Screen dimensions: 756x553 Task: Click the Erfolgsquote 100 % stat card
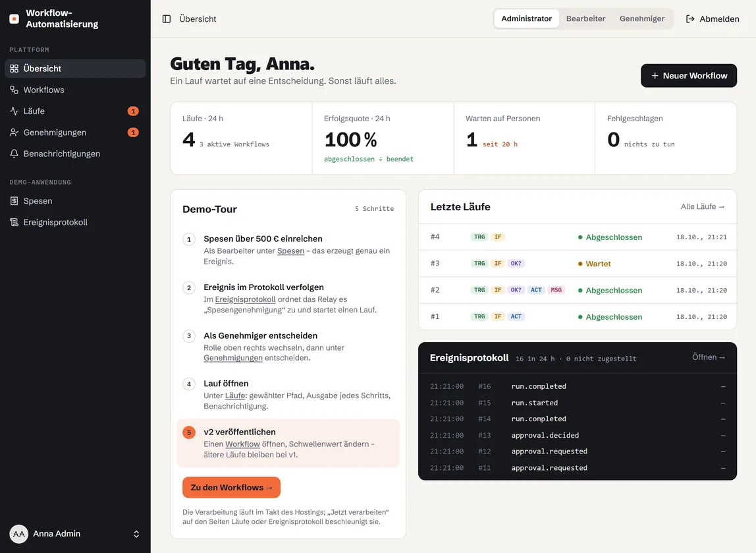pos(383,138)
